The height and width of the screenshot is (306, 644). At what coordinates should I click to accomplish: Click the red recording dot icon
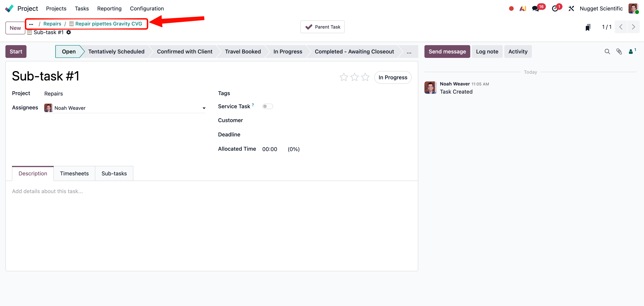click(x=511, y=8)
